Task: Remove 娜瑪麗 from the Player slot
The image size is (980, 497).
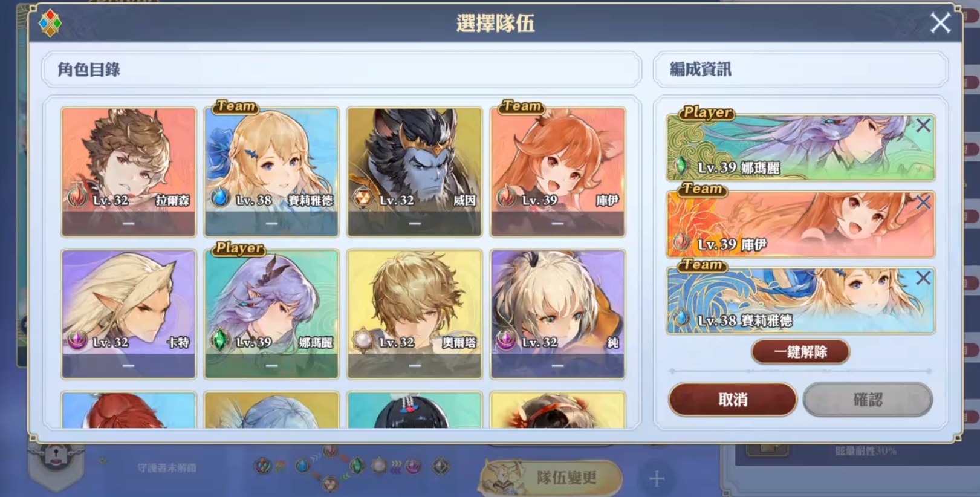Action: (x=923, y=126)
